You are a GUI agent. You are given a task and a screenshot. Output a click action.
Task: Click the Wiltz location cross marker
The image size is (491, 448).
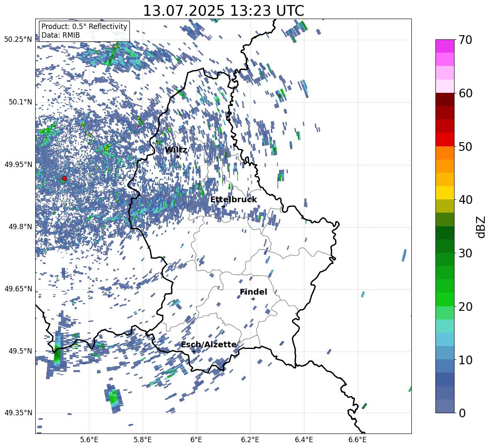tap(178, 157)
